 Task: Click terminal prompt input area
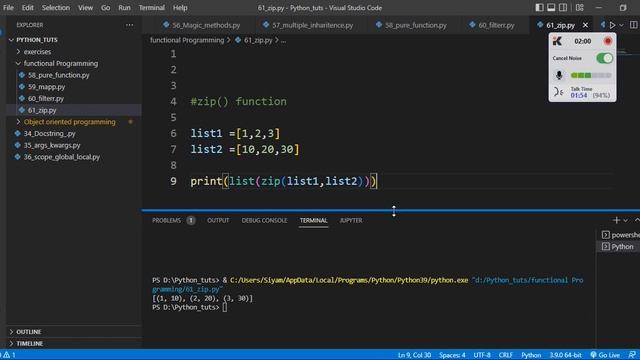[x=225, y=307]
